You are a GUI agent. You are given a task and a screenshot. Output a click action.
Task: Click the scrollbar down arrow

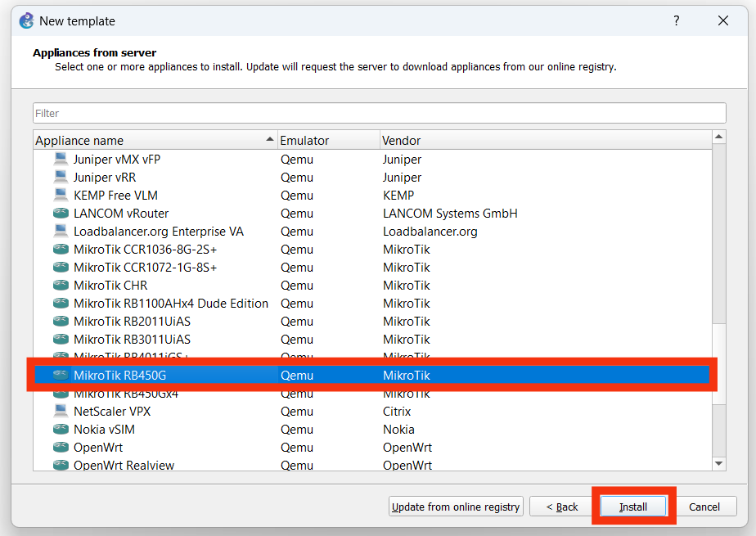(x=719, y=464)
